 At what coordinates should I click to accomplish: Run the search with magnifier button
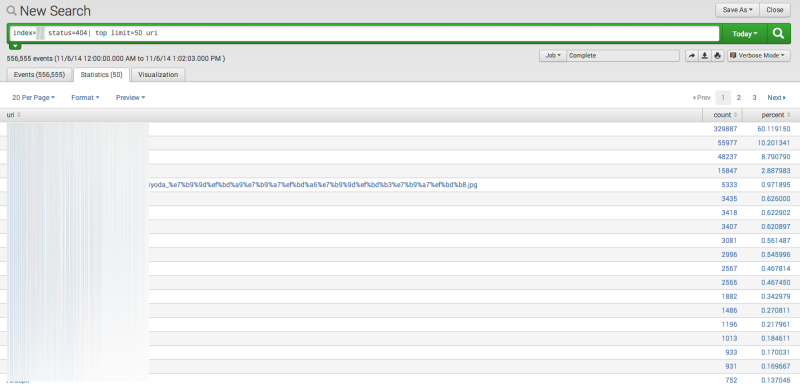click(x=778, y=33)
